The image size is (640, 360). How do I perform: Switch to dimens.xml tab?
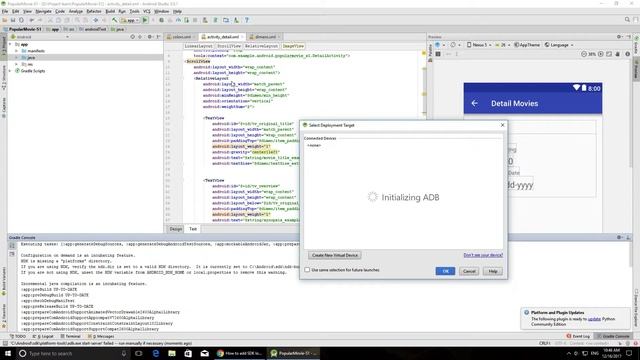[x=264, y=37]
